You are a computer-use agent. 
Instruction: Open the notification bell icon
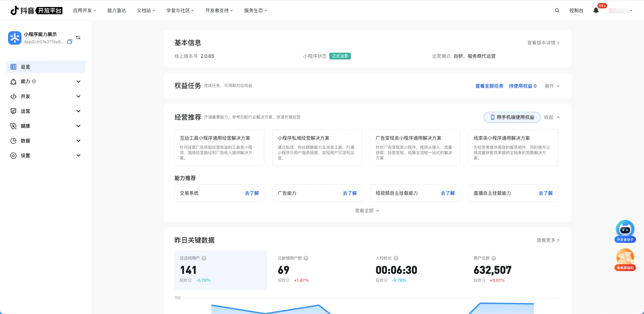click(596, 10)
